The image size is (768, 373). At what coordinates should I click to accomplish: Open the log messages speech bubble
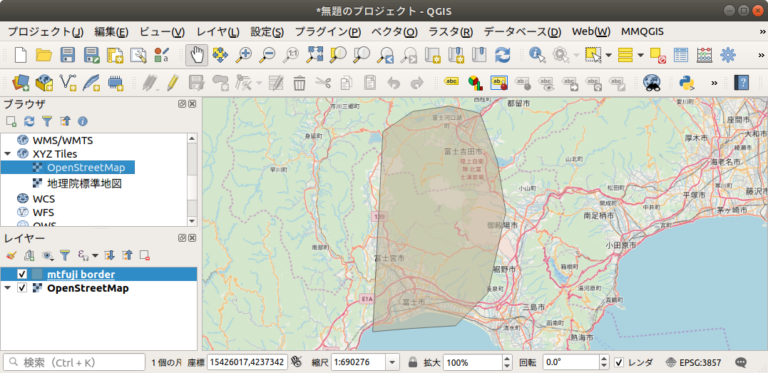pyautogui.click(x=741, y=362)
